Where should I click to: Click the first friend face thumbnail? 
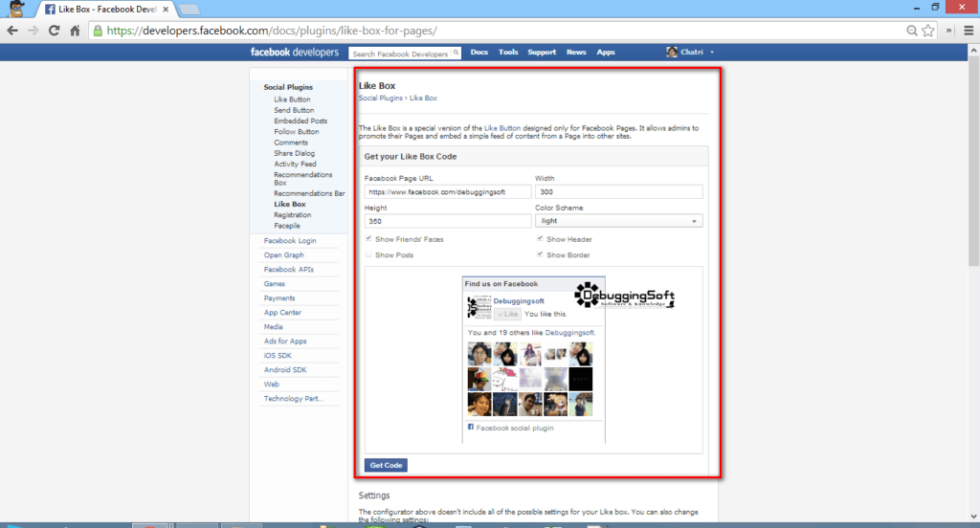pos(479,354)
